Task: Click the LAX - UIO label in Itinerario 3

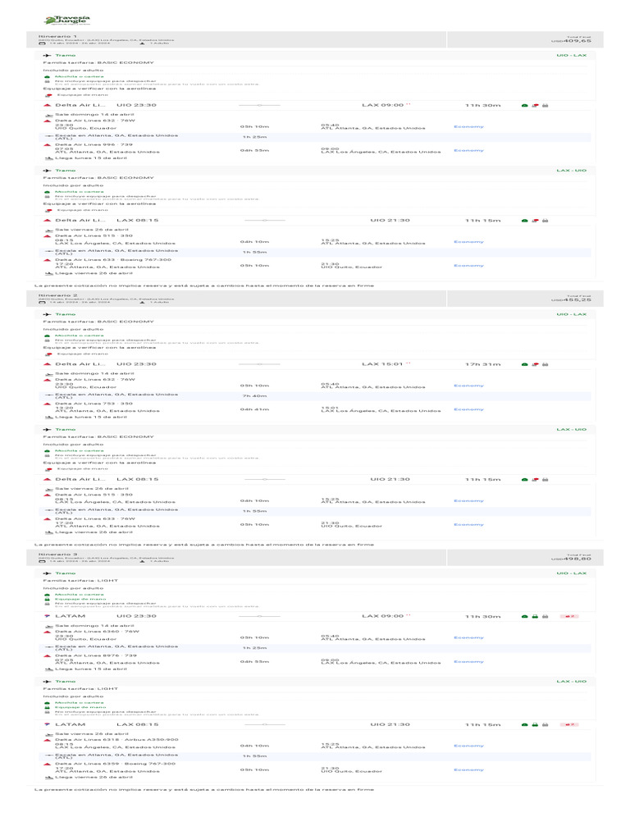Action: [571, 681]
